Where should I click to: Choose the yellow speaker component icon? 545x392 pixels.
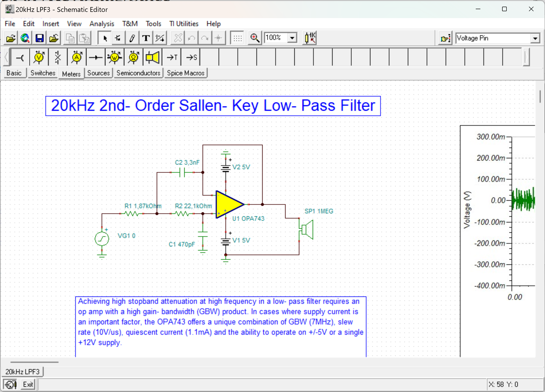pos(152,57)
